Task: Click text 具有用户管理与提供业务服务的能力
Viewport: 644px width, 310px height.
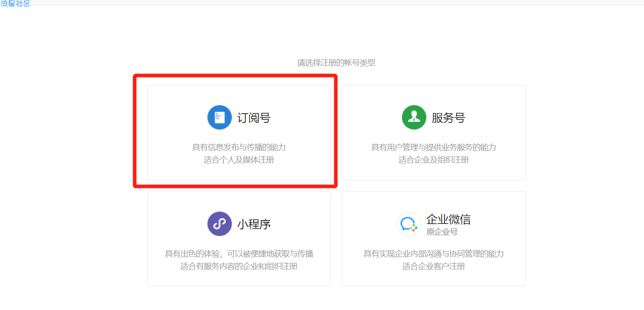Action: (x=433, y=147)
